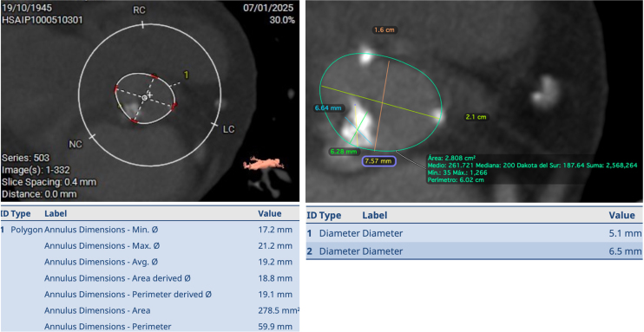Select the Annulus Dimensions - Min. Ø row
The height and width of the screenshot is (332, 644).
pos(149,230)
